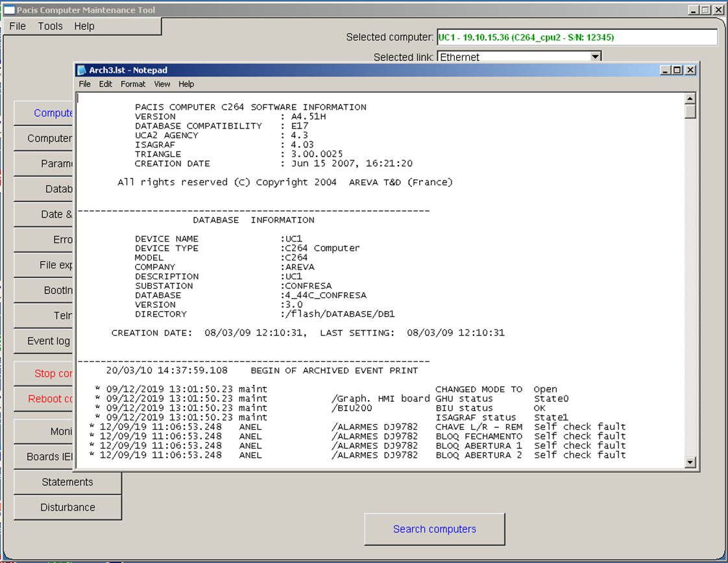Open Notepad Help menu
This screenshot has width=728, height=563.
pos(186,84)
